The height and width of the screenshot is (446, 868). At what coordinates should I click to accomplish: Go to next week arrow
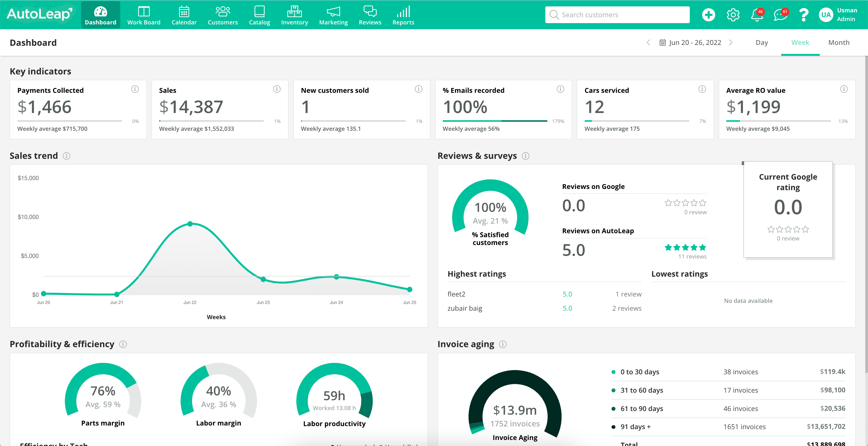click(x=731, y=42)
